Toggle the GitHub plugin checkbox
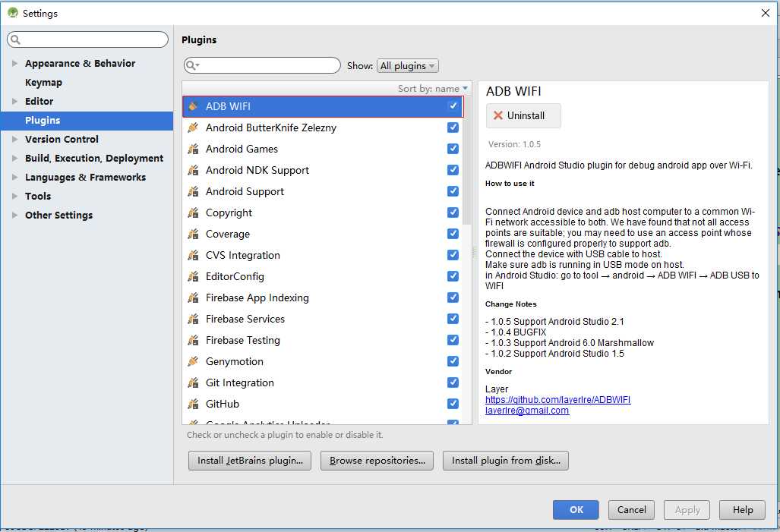The width and height of the screenshot is (780, 532). 453,404
